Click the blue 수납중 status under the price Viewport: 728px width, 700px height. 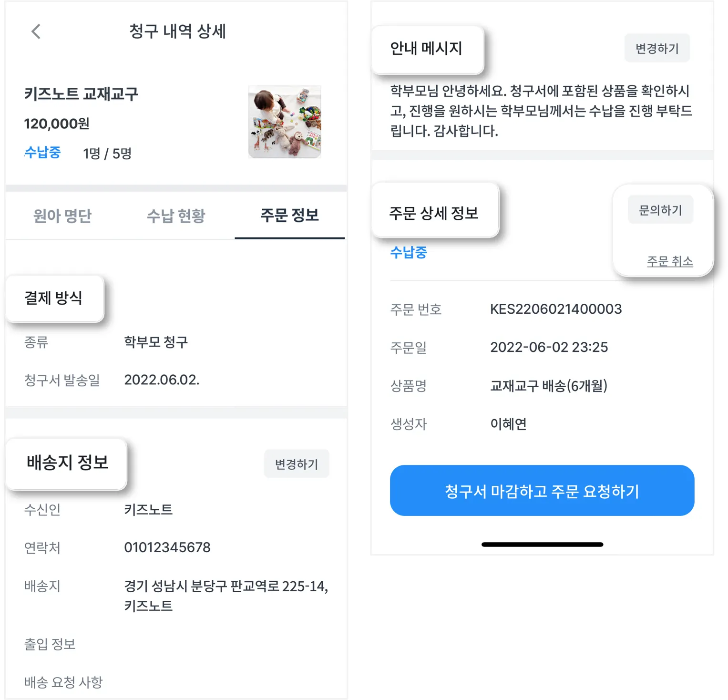[x=42, y=153]
